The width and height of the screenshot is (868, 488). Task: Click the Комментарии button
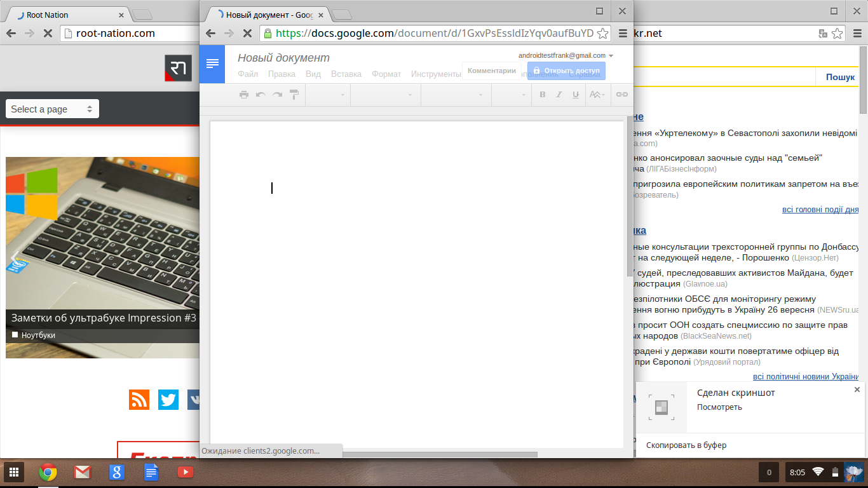pyautogui.click(x=492, y=71)
